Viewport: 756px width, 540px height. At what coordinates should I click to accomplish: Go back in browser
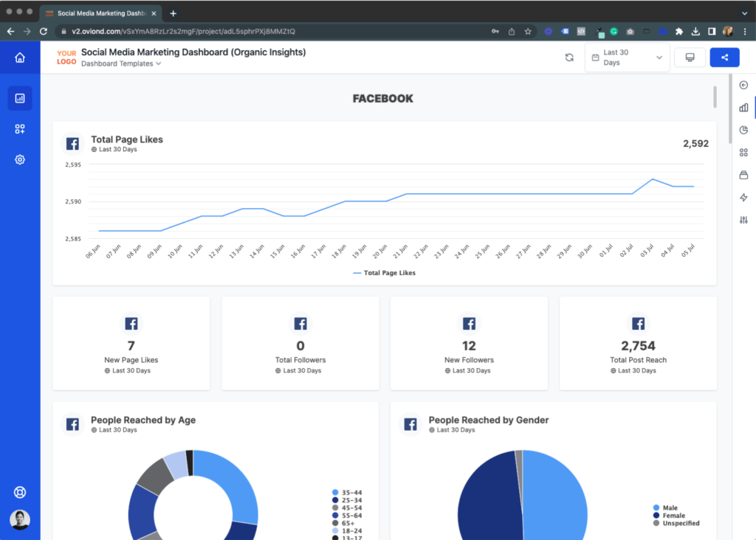(x=10, y=31)
